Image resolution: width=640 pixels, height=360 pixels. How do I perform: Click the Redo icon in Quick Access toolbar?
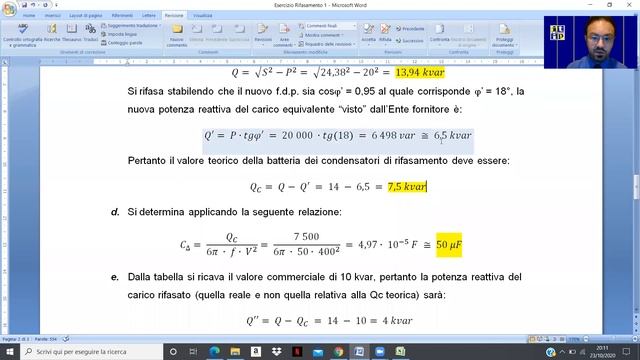[45, 5]
